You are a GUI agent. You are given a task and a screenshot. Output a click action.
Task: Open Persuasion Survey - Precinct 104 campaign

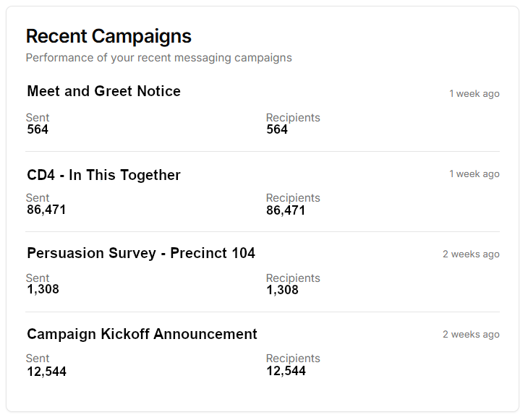(141, 254)
